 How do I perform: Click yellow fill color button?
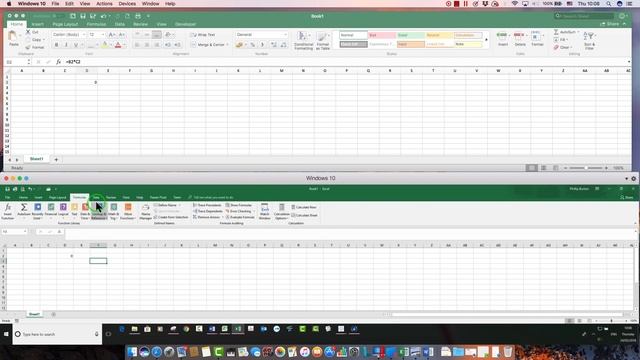(x=105, y=45)
